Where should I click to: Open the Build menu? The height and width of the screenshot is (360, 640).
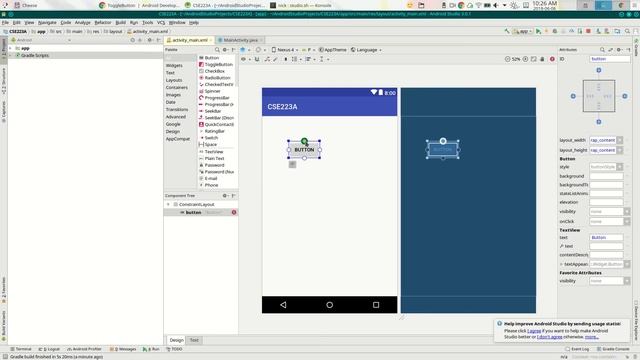(x=120, y=22)
